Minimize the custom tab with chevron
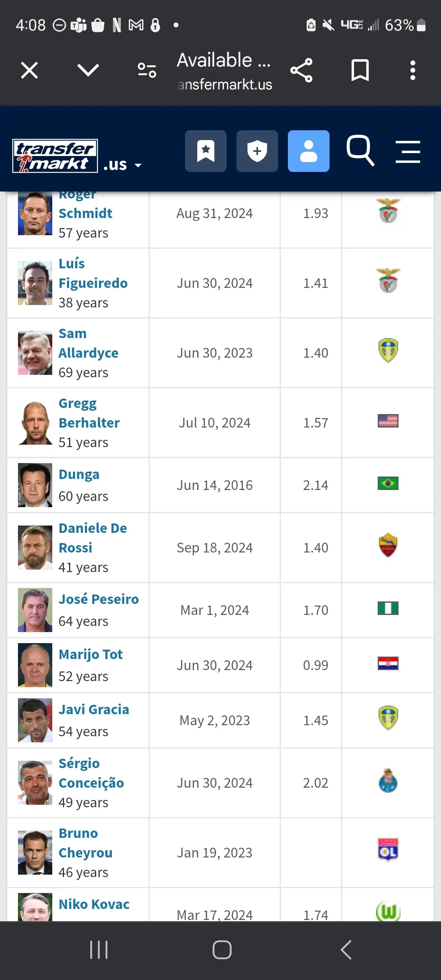The width and height of the screenshot is (441, 980). point(88,70)
